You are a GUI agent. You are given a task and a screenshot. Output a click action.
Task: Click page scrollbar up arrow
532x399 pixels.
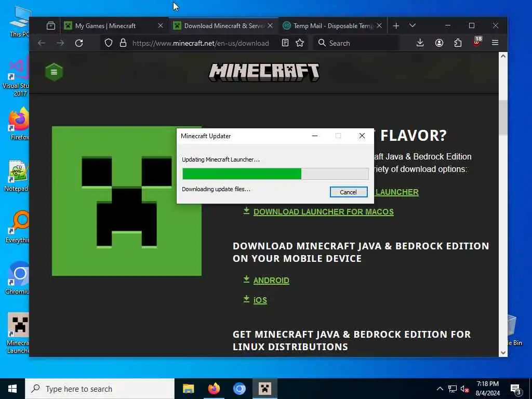503,56
